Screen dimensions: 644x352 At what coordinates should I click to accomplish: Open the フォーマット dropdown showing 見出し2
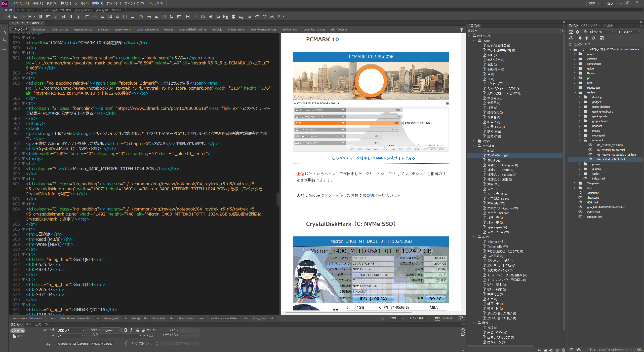[x=71, y=330]
